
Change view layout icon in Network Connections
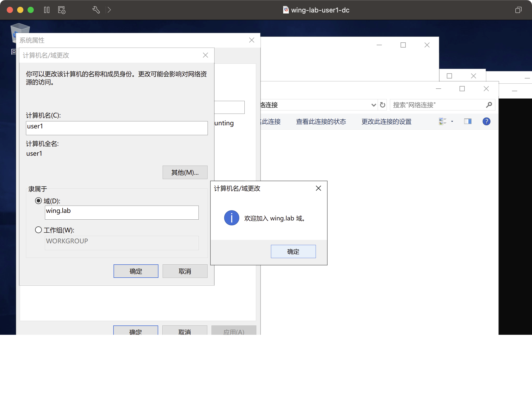coord(443,121)
